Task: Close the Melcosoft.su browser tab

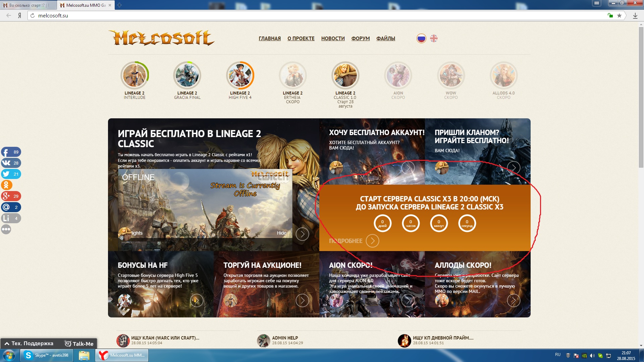Action: (110, 5)
